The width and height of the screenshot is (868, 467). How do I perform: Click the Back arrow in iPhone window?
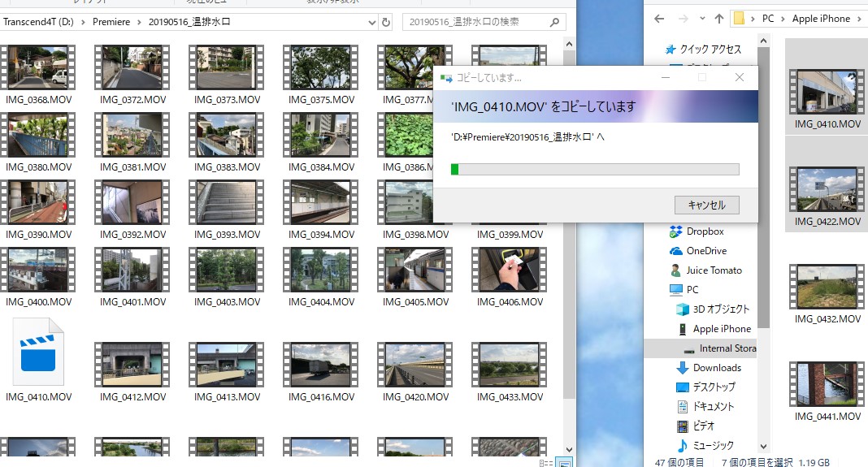pos(659,19)
